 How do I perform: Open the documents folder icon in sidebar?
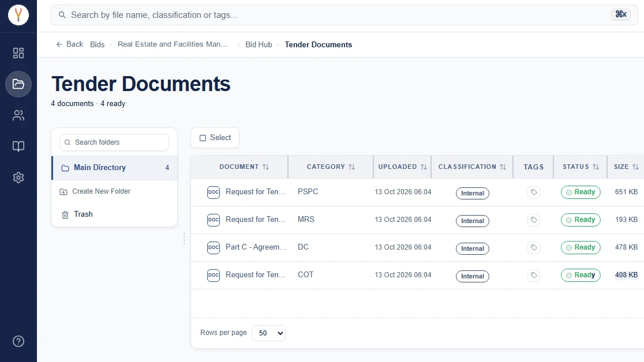(18, 84)
